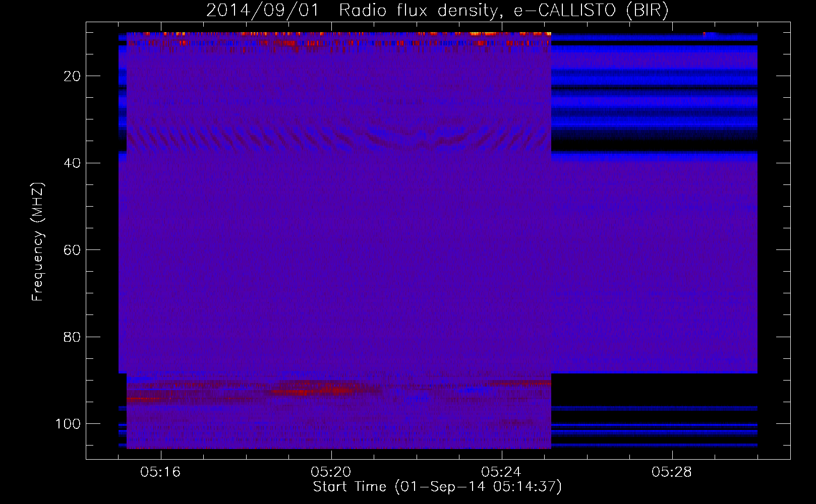Click the '60' frequency tick label
Image resolution: width=816 pixels, height=504 pixels.
point(73,250)
